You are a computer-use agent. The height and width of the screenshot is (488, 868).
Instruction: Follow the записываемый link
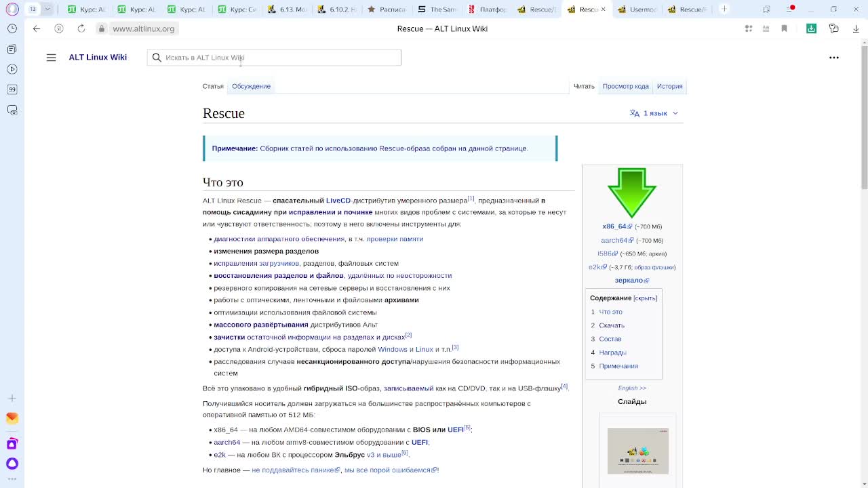coord(408,389)
